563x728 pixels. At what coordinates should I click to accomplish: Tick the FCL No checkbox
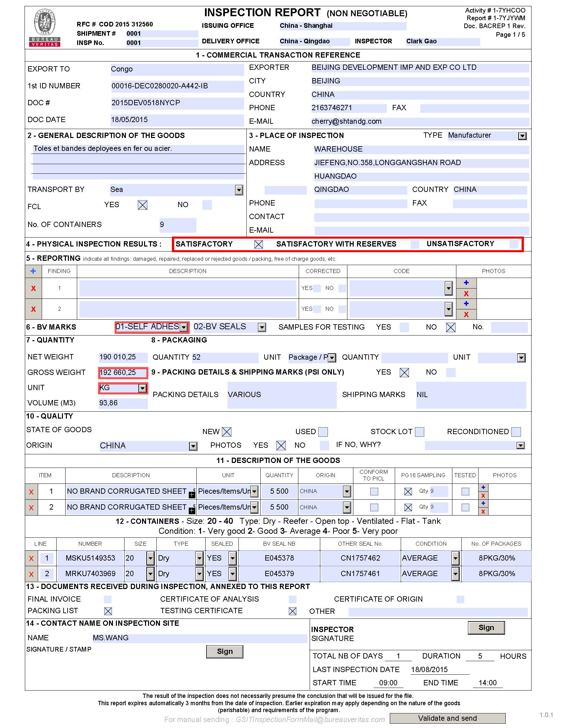point(207,205)
